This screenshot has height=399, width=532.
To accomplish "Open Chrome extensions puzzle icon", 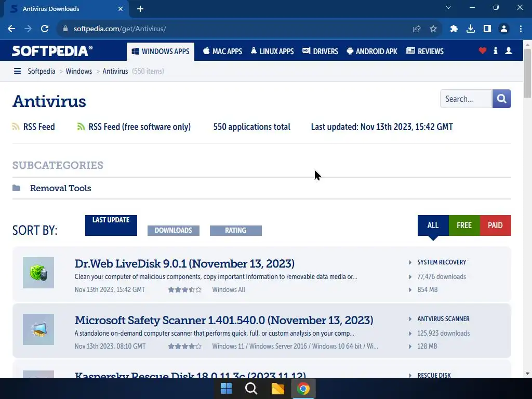I will coord(454,29).
